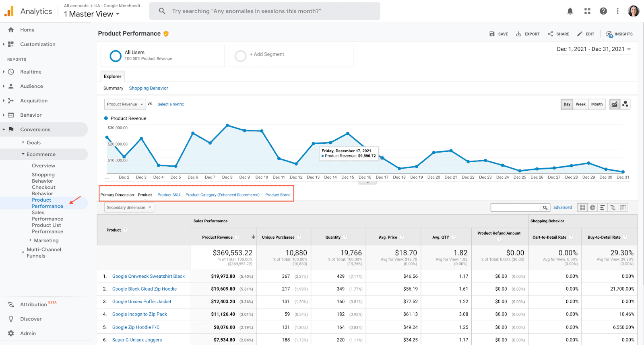644x345 pixels.
Task: Sort by Product Revenue descending arrow
Action: (253, 237)
